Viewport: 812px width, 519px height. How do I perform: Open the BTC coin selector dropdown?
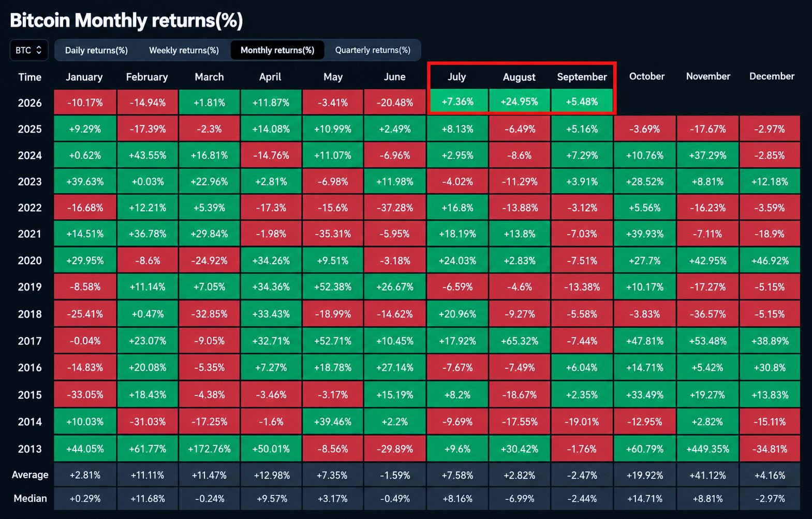tap(29, 50)
